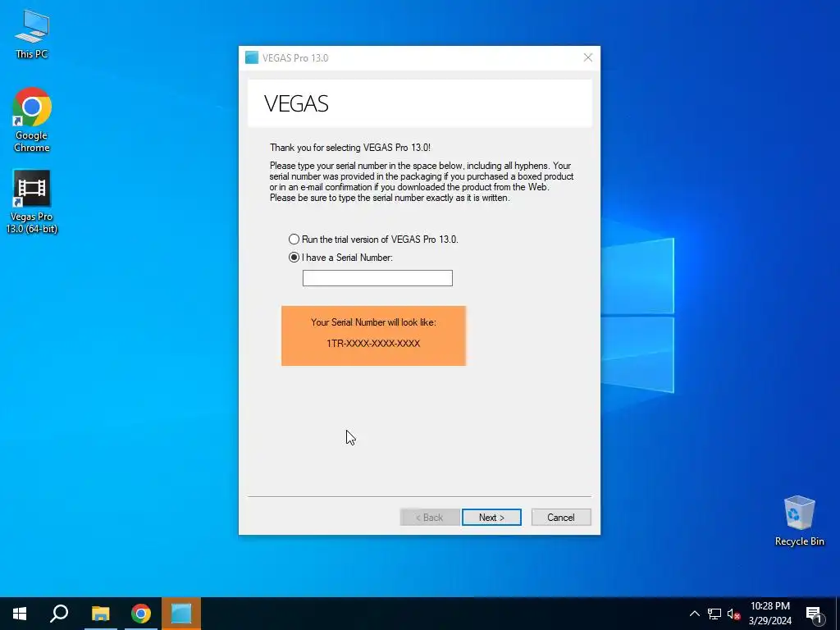The height and width of the screenshot is (630, 840).
Task: Click the VEGAS Pro 13.0 title bar icon
Action: click(252, 58)
